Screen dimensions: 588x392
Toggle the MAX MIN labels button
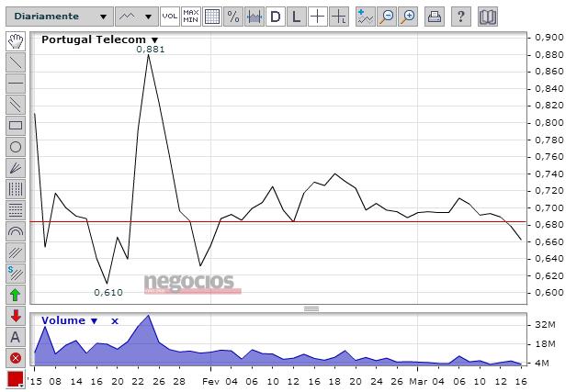[x=190, y=17]
